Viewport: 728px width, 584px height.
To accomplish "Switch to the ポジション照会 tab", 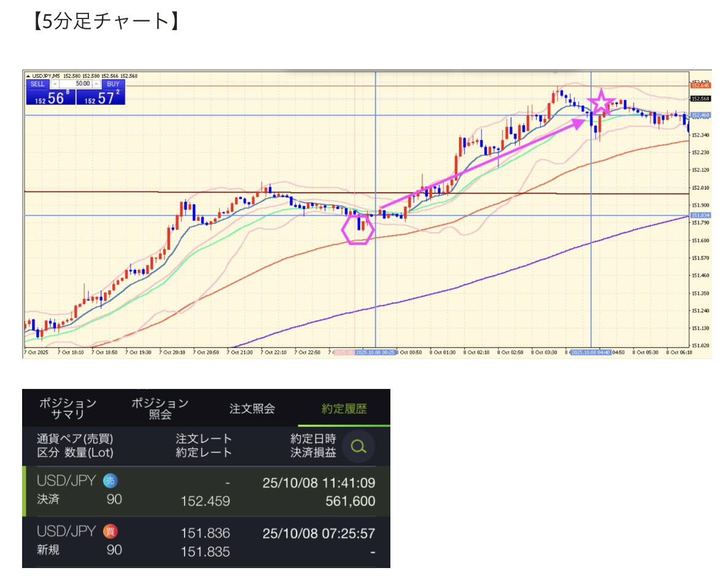I will point(160,409).
